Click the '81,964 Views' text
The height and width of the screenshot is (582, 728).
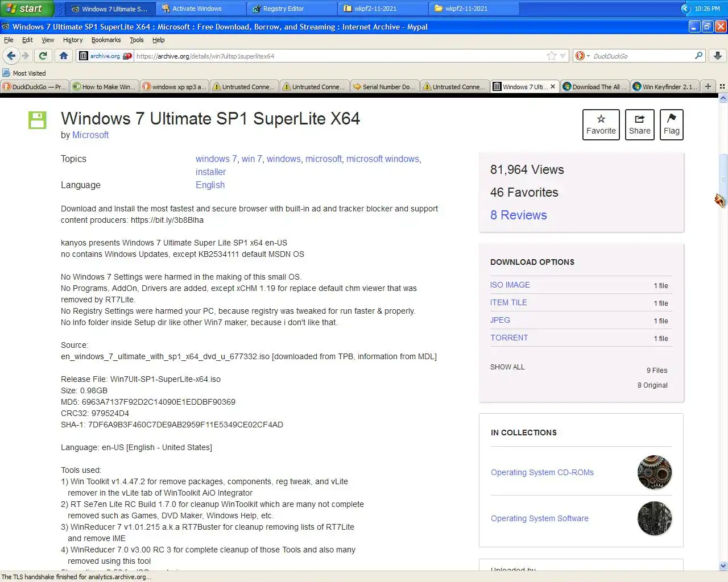(x=527, y=169)
